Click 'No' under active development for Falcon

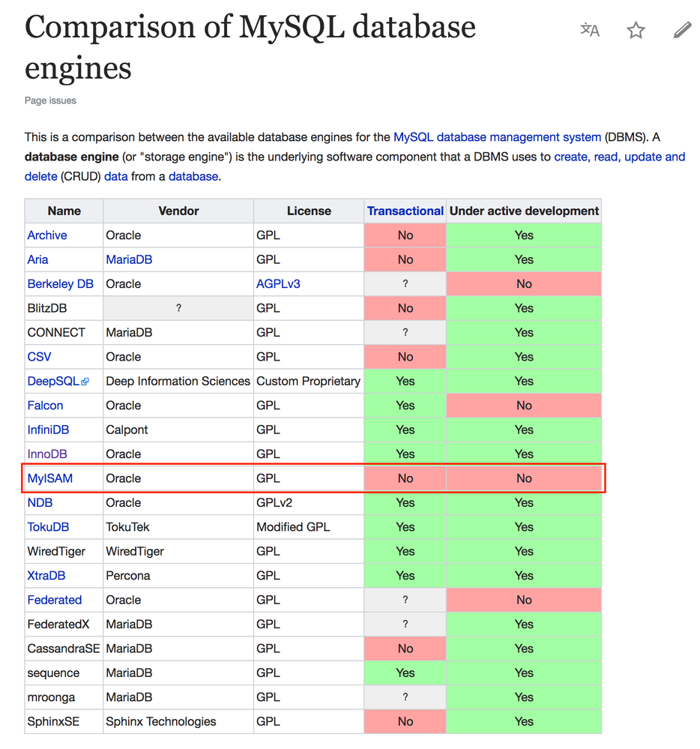coord(524,406)
